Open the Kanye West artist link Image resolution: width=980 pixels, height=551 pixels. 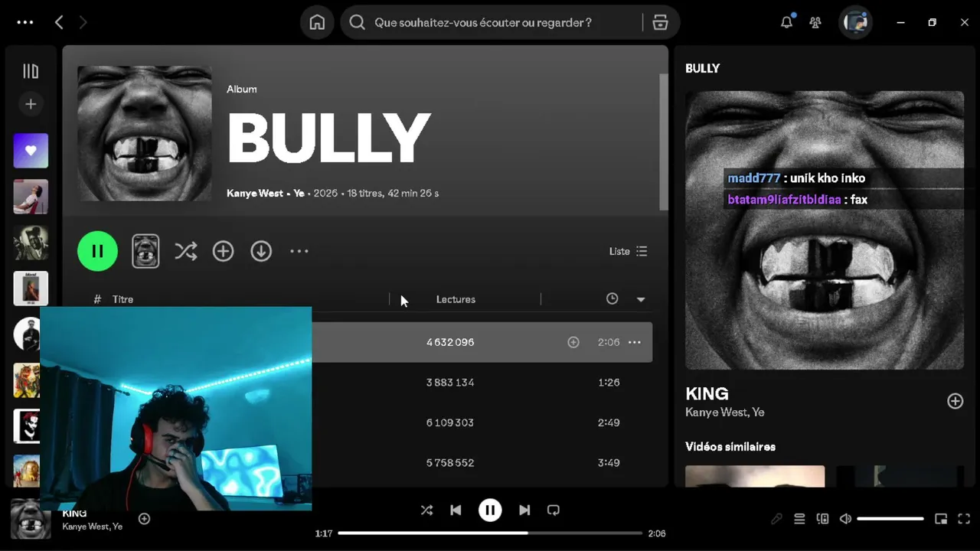255,194
